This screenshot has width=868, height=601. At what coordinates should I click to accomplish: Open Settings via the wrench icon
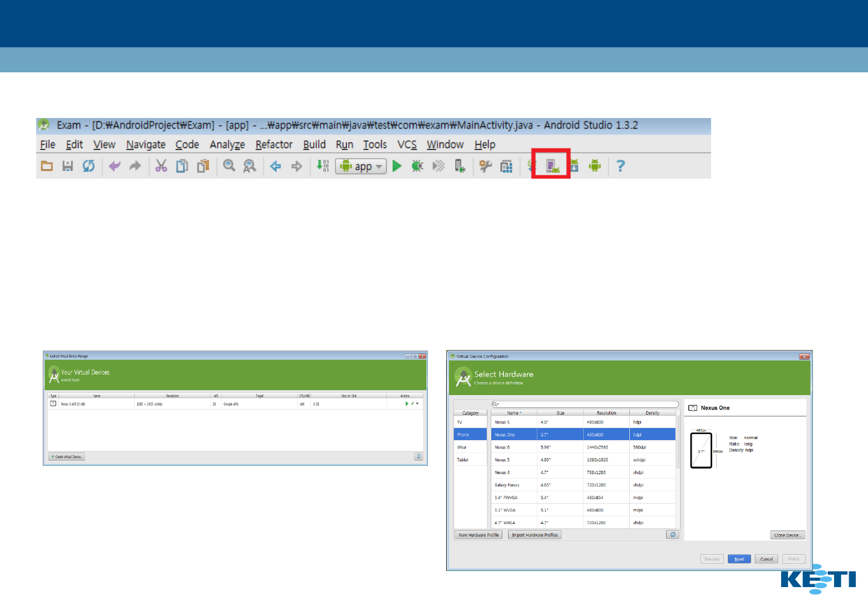pyautogui.click(x=486, y=166)
